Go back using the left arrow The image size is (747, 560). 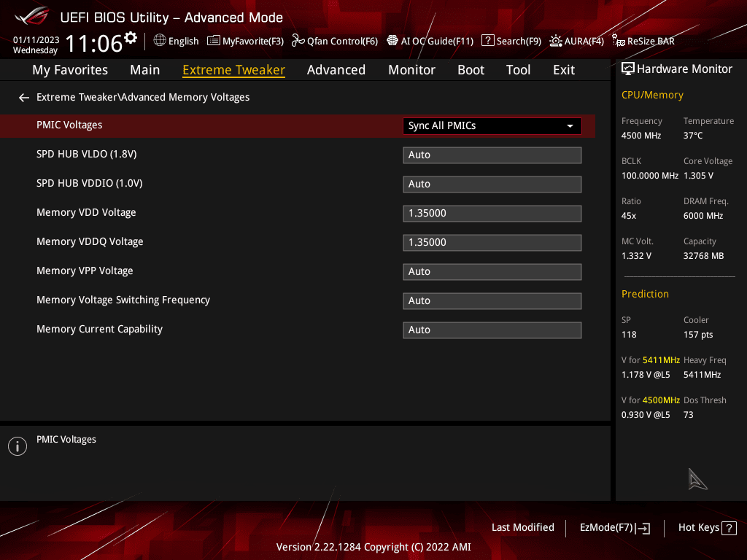[x=24, y=98]
